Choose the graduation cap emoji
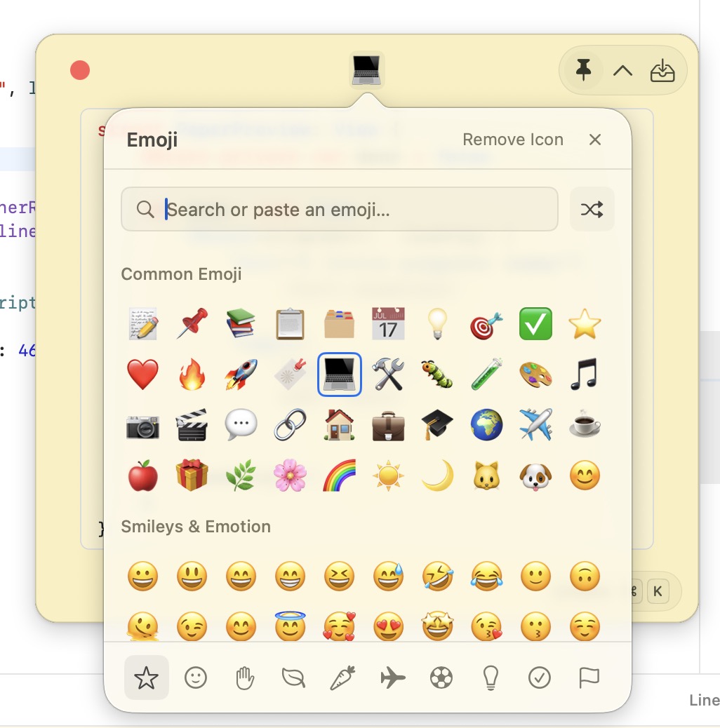The height and width of the screenshot is (728, 720). click(438, 425)
